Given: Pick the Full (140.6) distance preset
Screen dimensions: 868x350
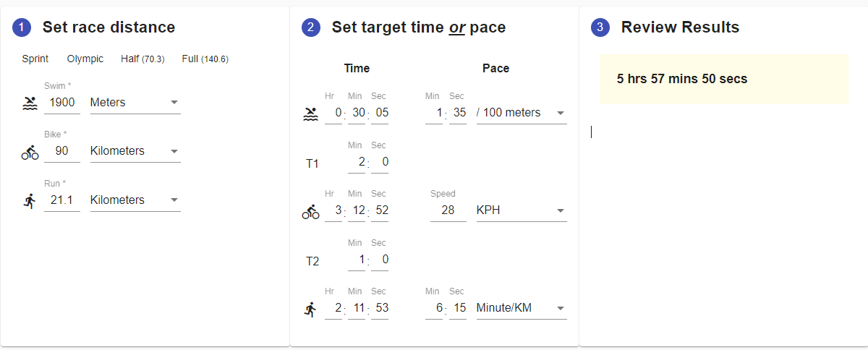Looking at the screenshot, I should (x=205, y=59).
